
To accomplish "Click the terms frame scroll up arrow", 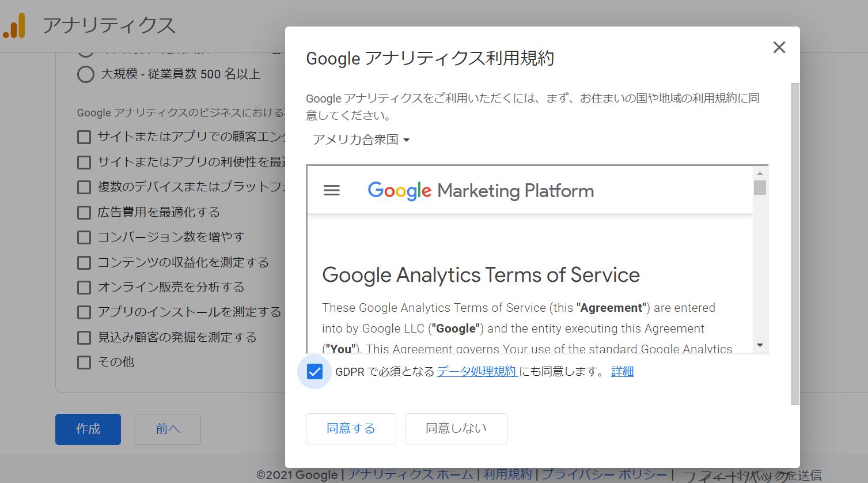I will [760, 173].
